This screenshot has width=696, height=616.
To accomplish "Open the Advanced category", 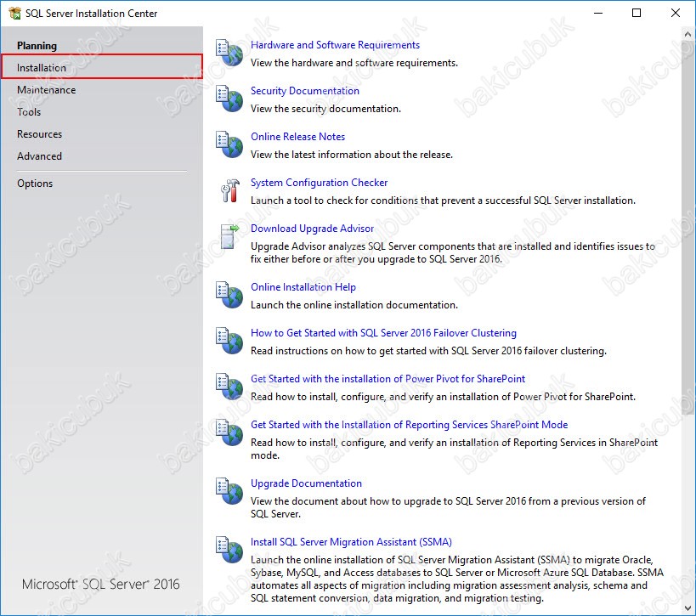I will pyautogui.click(x=39, y=156).
